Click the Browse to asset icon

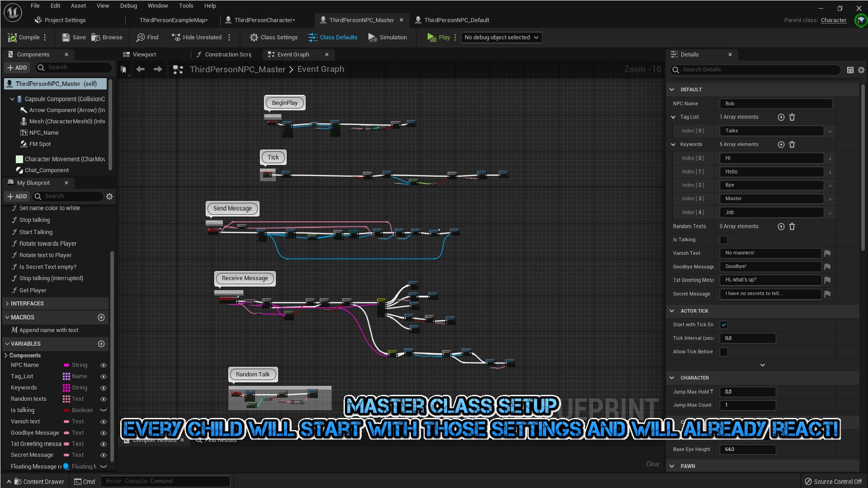tap(96, 38)
